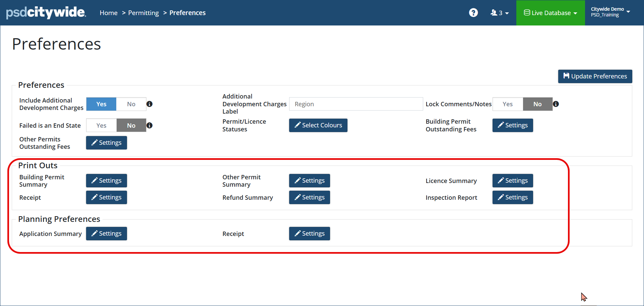644x306 pixels.
Task: Go to Home breadcrumb
Action: click(109, 13)
